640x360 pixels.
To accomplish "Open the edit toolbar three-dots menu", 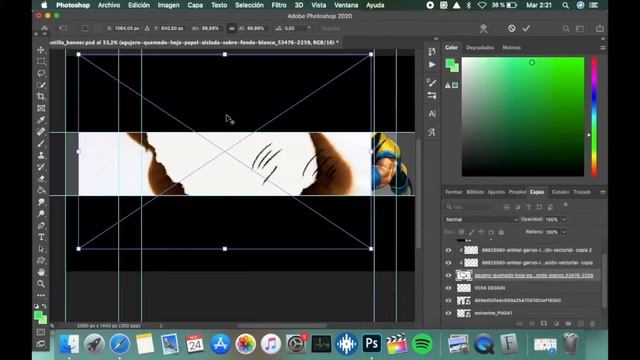I will tap(41, 295).
